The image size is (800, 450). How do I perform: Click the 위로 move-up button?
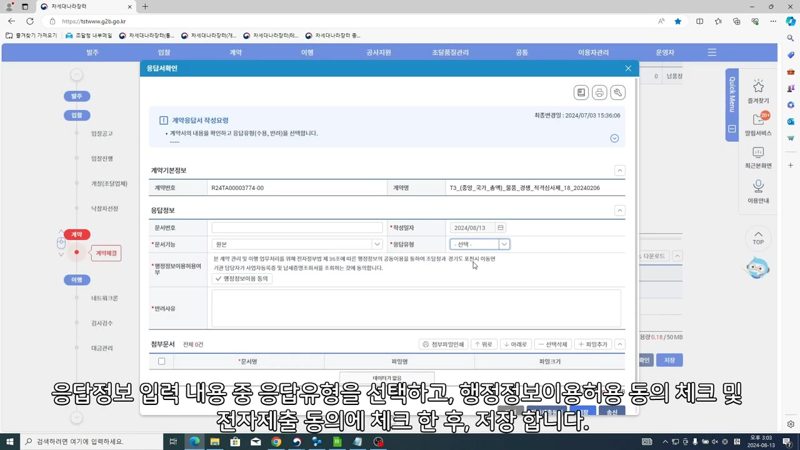[484, 344]
